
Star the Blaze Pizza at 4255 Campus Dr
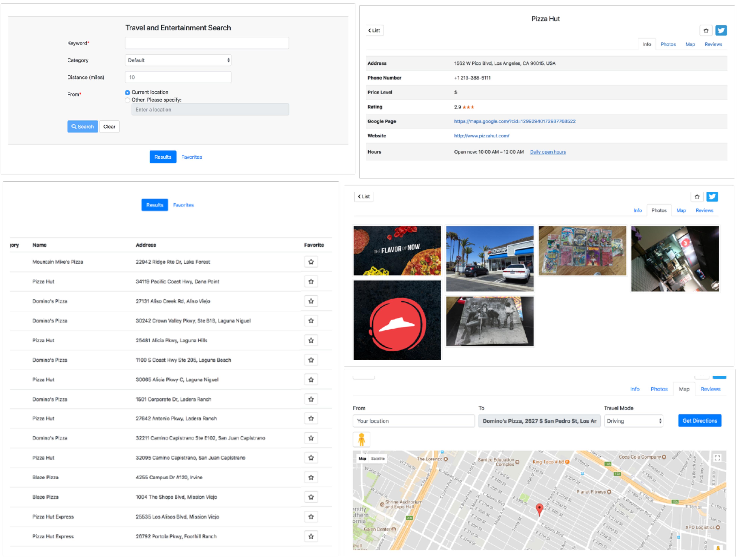311,477
